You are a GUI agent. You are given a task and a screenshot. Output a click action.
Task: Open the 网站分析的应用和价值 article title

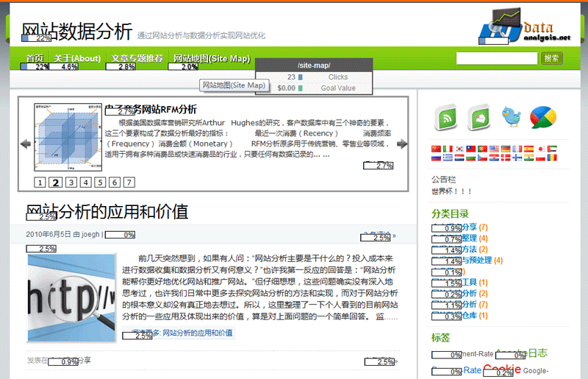tap(107, 212)
